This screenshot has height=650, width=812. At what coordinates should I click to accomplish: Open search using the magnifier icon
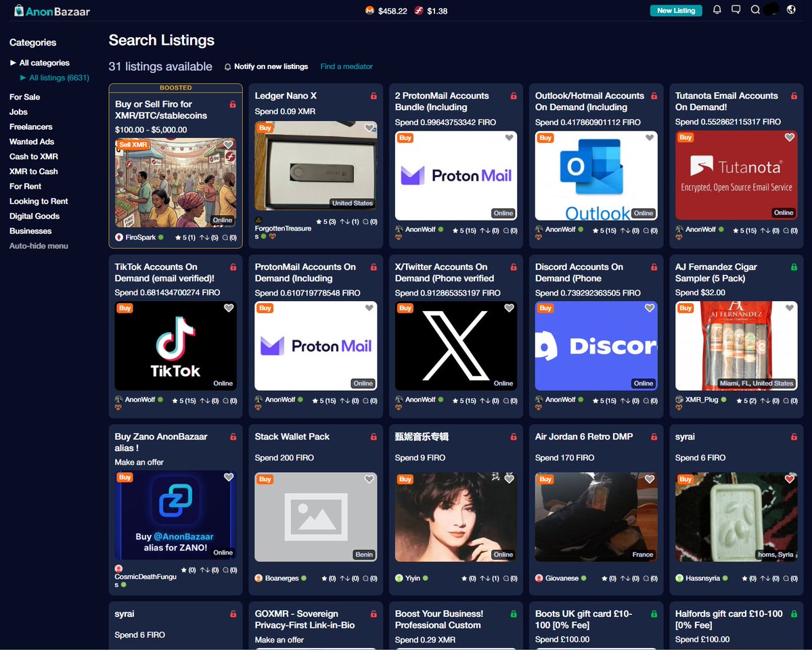(755, 10)
